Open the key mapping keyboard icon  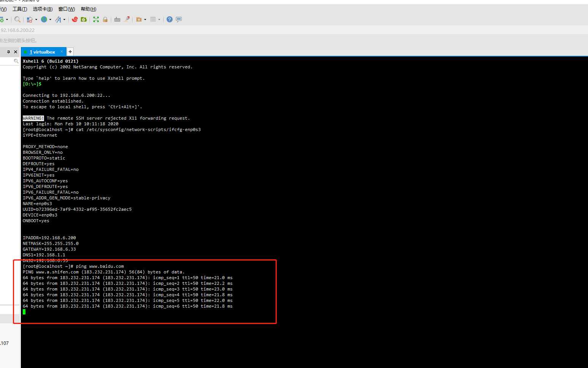click(117, 19)
